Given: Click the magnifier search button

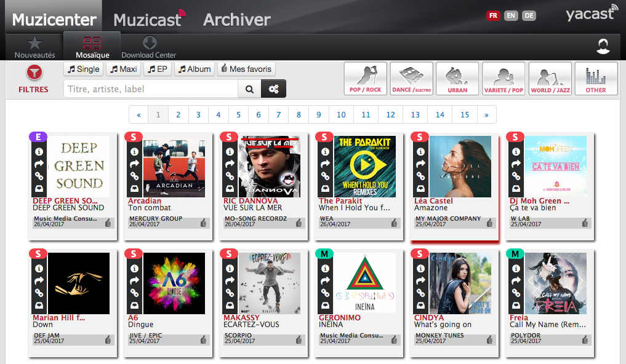Looking at the screenshot, I should point(249,89).
